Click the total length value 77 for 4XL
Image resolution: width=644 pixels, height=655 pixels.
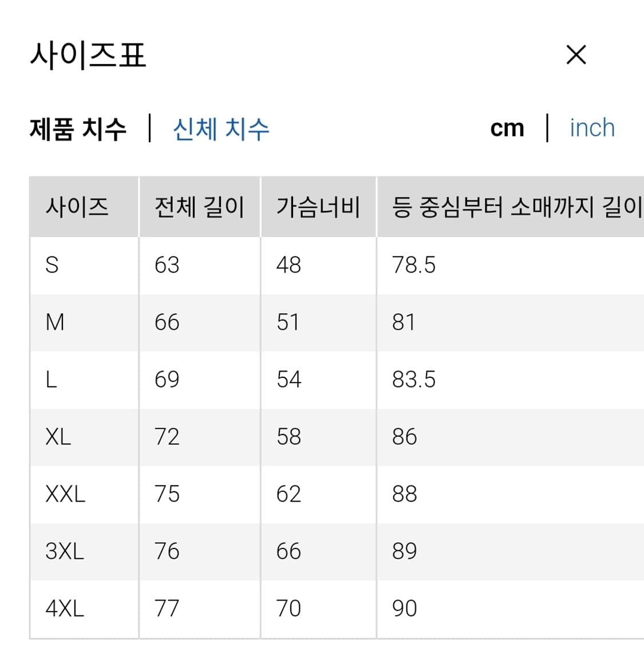coord(167,608)
